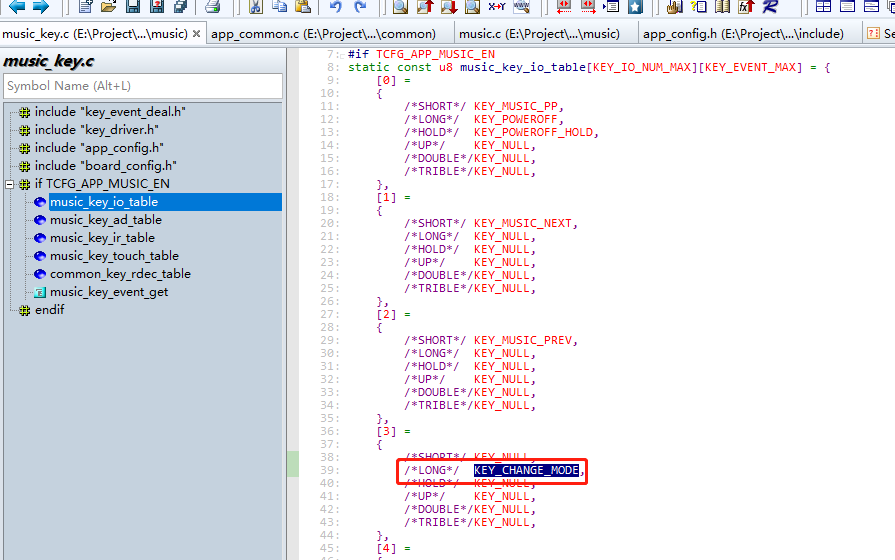Select include "key_event_deal.h" in symbol list
The height and width of the screenshot is (560, 895).
pyautogui.click(x=110, y=112)
